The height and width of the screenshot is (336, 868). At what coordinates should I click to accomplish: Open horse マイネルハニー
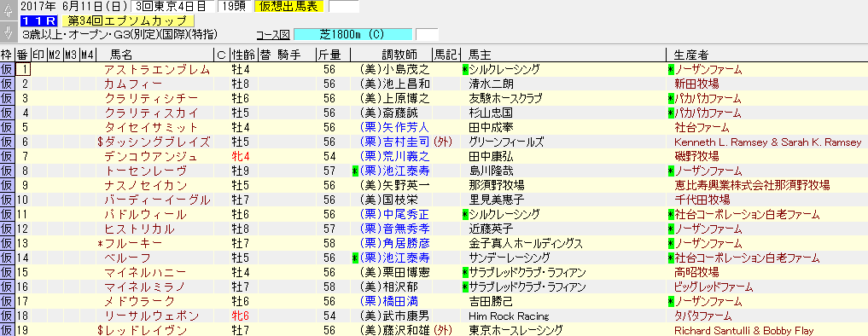pyautogui.click(x=145, y=272)
